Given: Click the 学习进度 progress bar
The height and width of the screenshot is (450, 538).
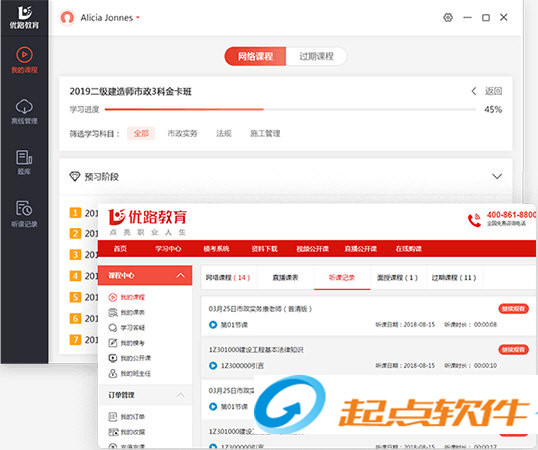Looking at the screenshot, I should [290, 109].
